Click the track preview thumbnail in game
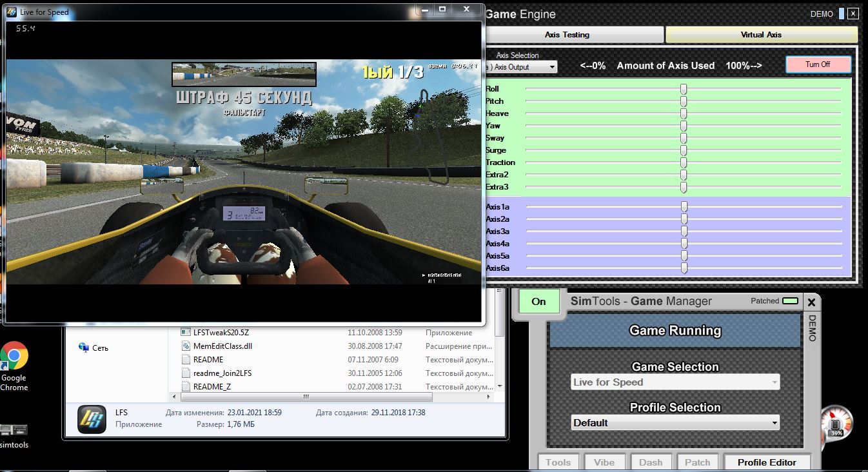The height and width of the screenshot is (472, 868). (x=244, y=74)
